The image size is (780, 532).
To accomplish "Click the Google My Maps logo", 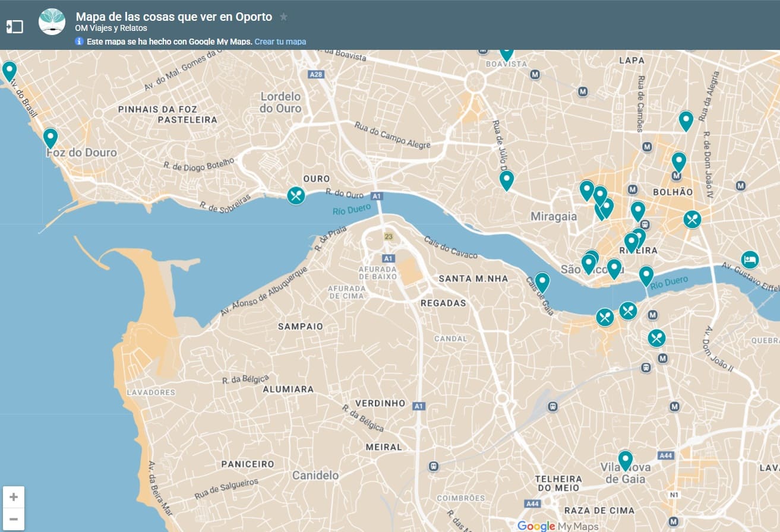I will (558, 526).
